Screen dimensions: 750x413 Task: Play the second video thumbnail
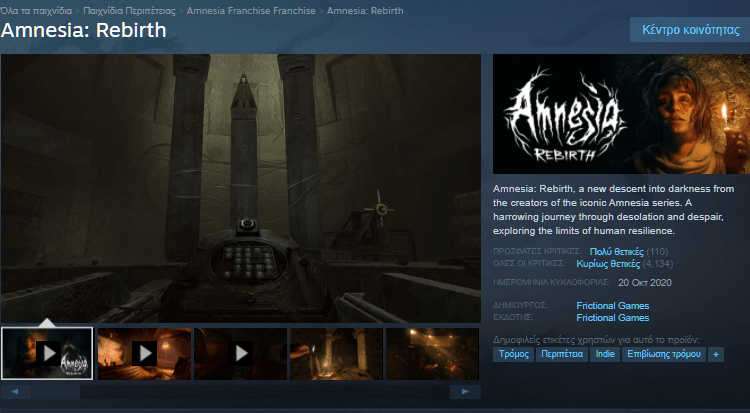click(144, 354)
